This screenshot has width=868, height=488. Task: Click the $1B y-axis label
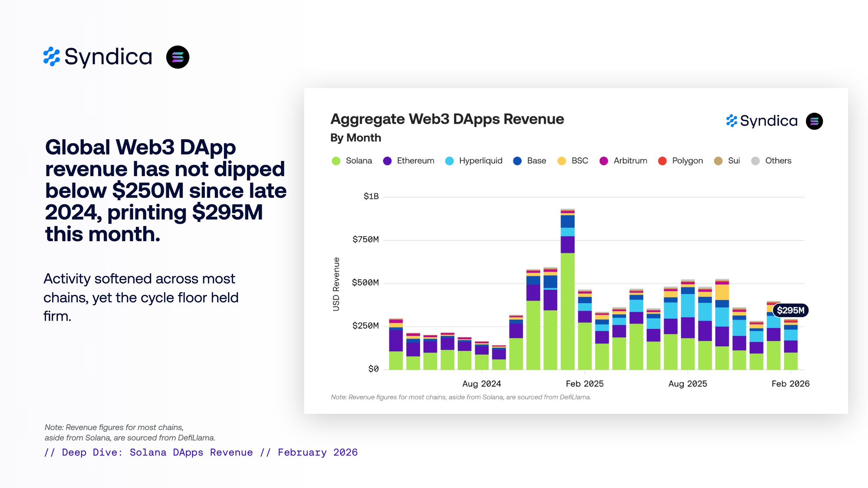tap(371, 197)
